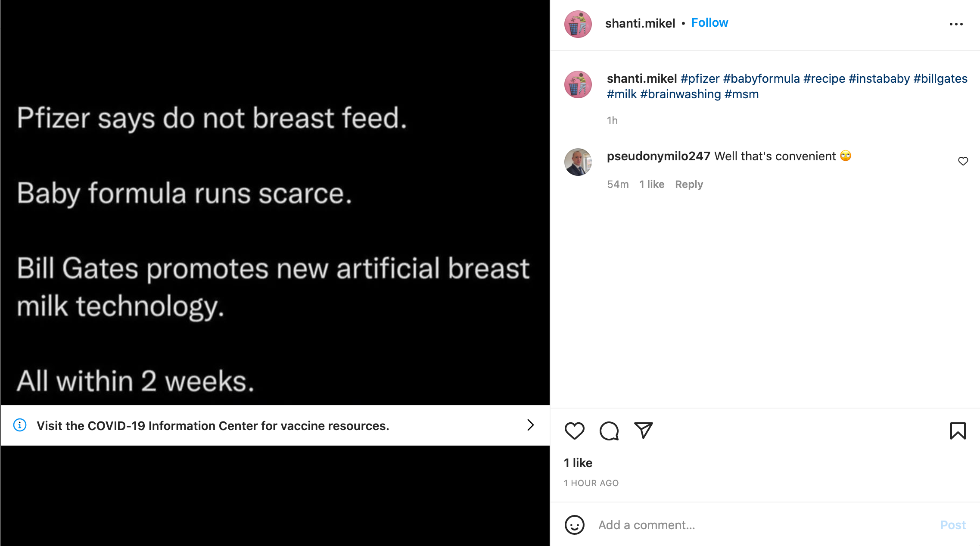Click the info icon on COVID-19 banner

pos(20,425)
